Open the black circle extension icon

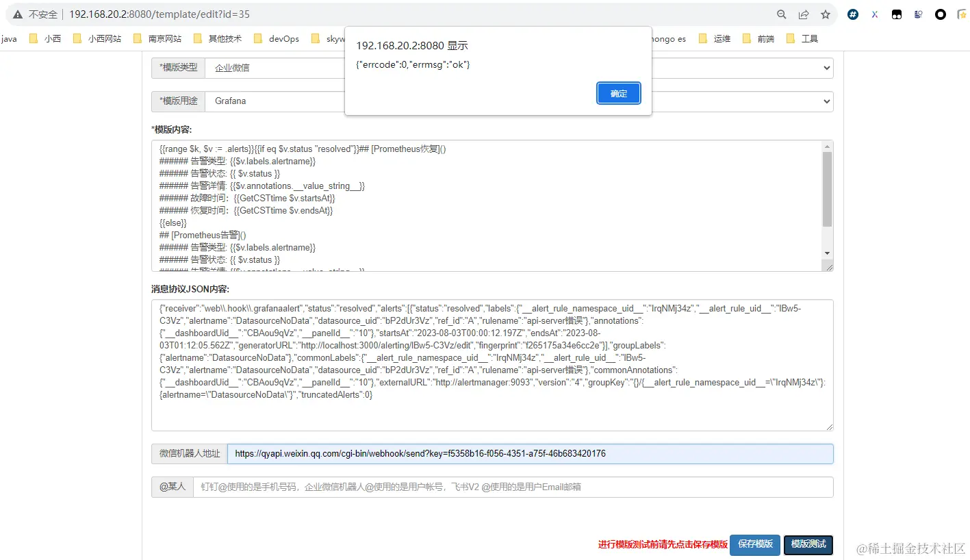tap(941, 14)
